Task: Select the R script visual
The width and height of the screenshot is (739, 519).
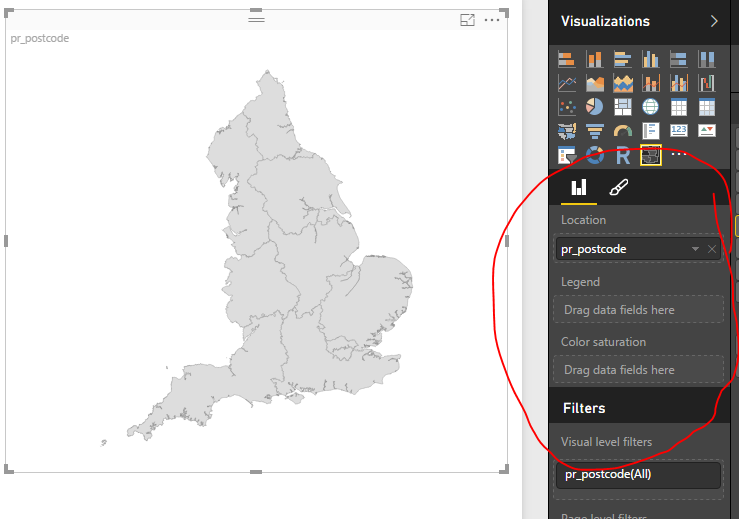Action: point(623,155)
